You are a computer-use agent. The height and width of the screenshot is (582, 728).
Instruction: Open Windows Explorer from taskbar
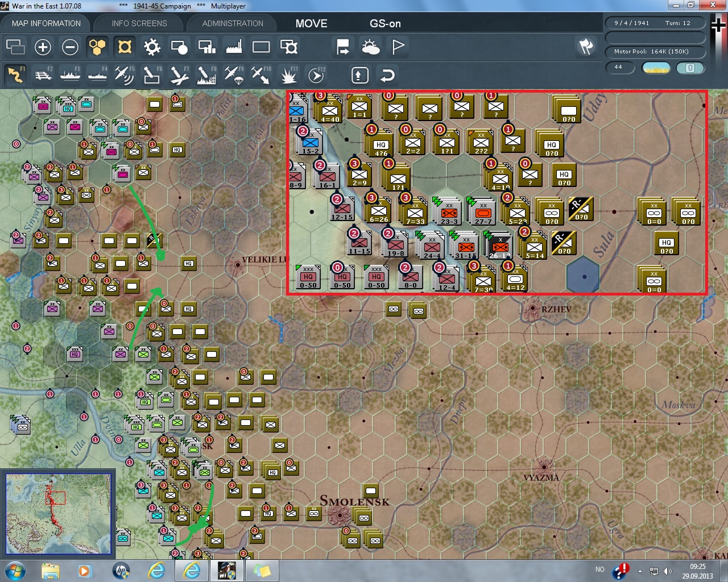point(50,571)
